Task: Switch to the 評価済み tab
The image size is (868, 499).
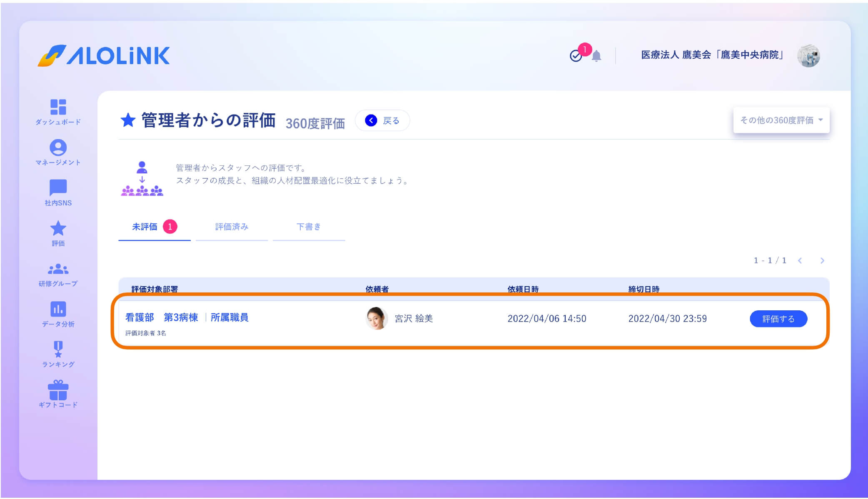Action: point(232,227)
